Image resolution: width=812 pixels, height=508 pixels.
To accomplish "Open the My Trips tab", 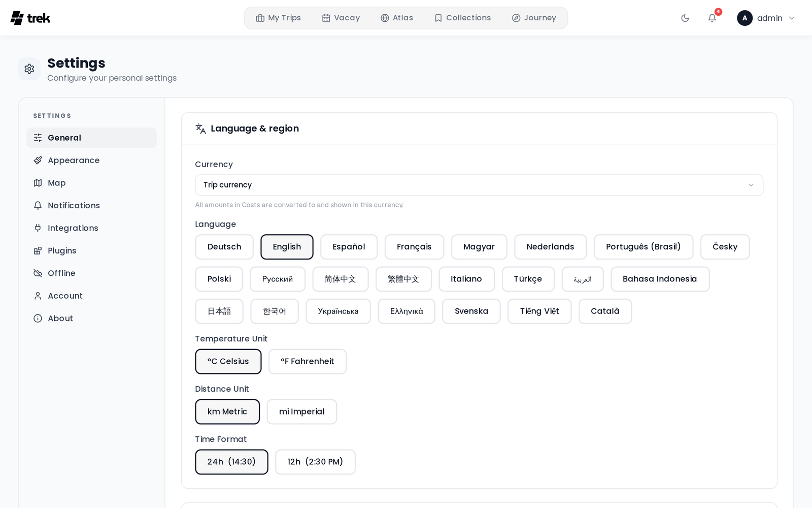I will [x=279, y=18].
